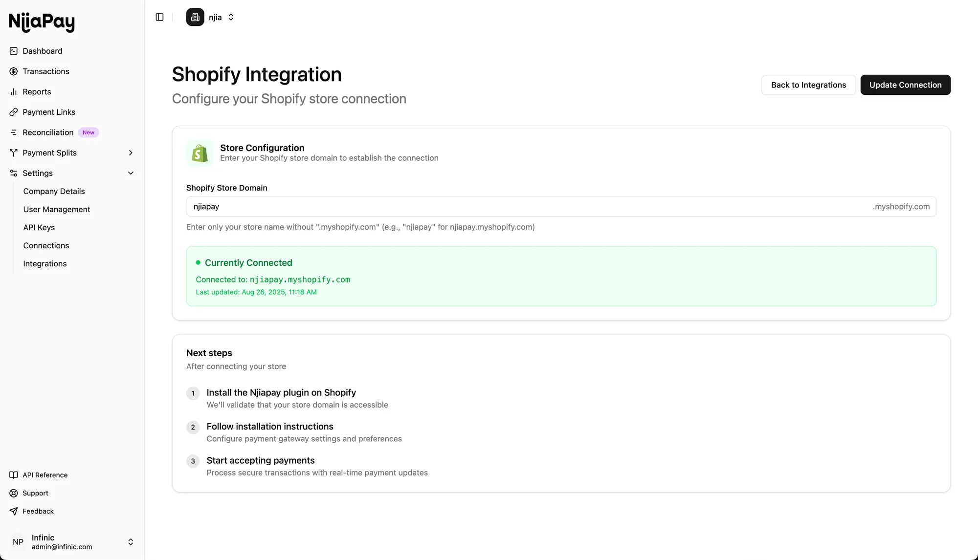Open Integrations under Settings
Screen dimensions: 978x560
tap(45, 264)
